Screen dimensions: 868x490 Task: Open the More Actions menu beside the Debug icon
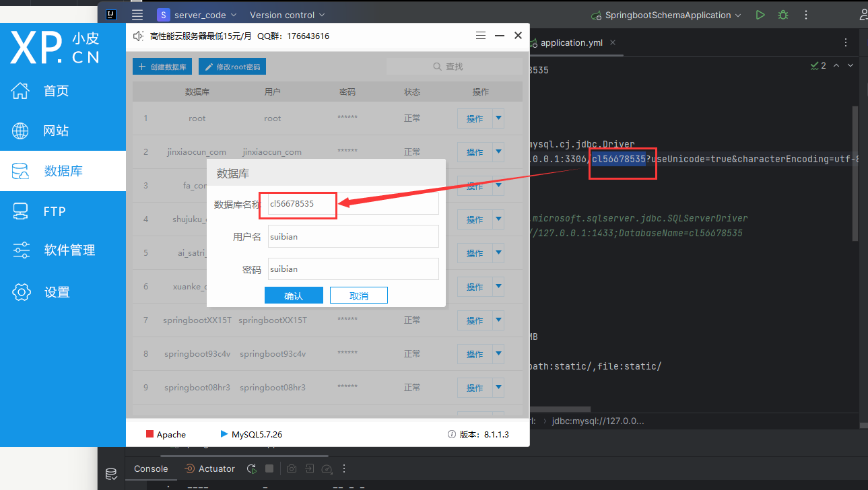point(805,15)
